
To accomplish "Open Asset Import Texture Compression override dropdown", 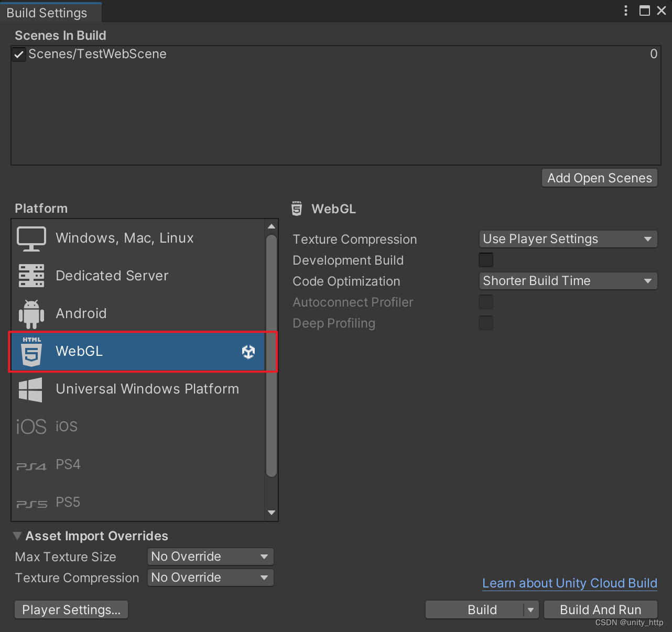I will (211, 577).
